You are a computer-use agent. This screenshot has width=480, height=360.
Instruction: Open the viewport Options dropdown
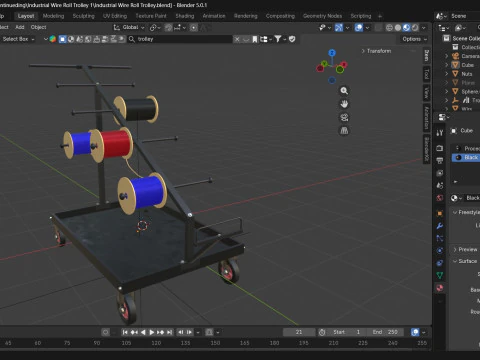click(414, 39)
